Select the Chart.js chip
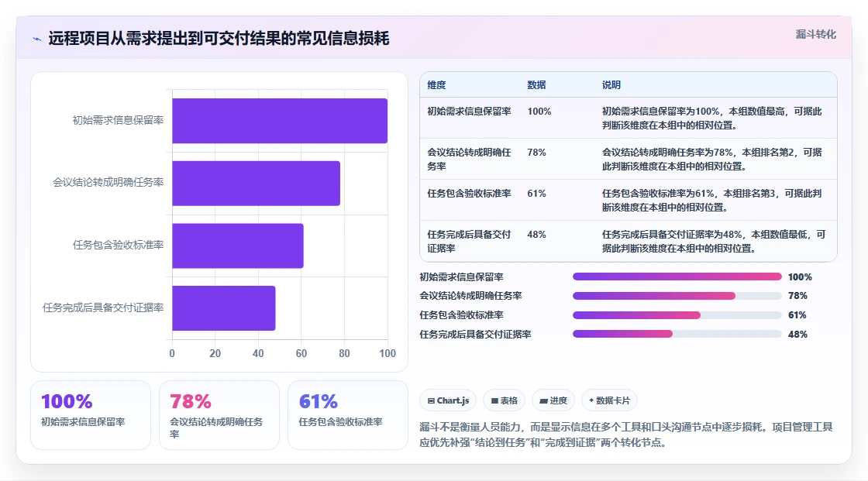The height and width of the screenshot is (481, 868). point(448,400)
